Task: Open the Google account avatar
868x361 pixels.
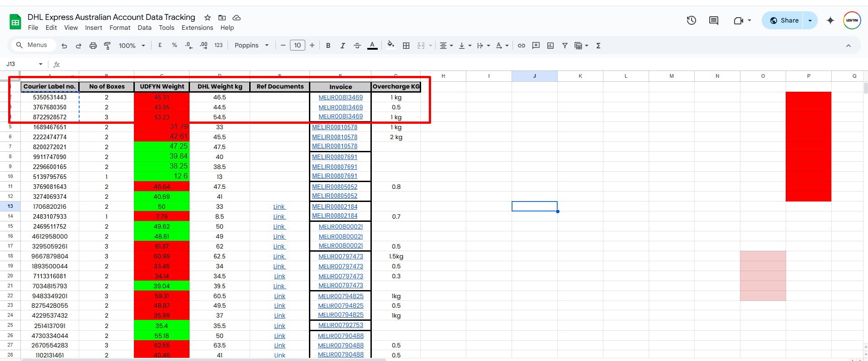Action: [852, 20]
